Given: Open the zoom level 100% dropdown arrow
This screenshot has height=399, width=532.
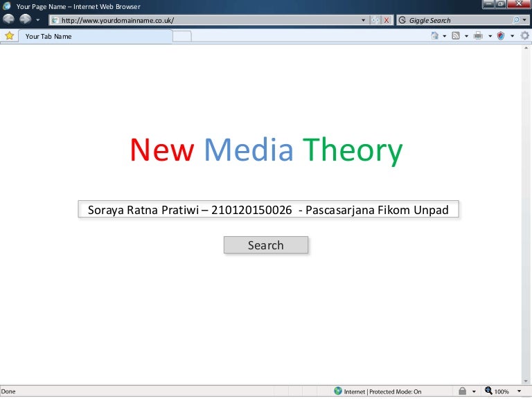Looking at the screenshot, I should [519, 391].
